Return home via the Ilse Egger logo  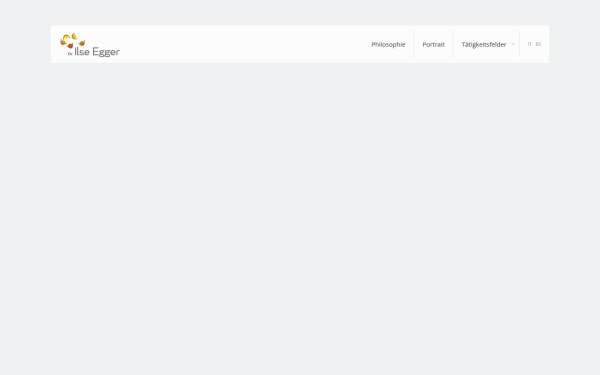(90, 45)
